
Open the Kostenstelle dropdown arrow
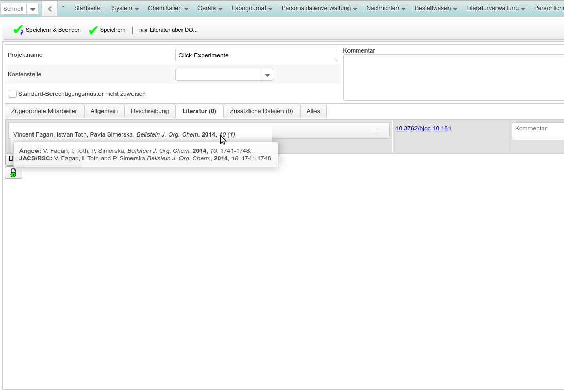[x=267, y=75]
